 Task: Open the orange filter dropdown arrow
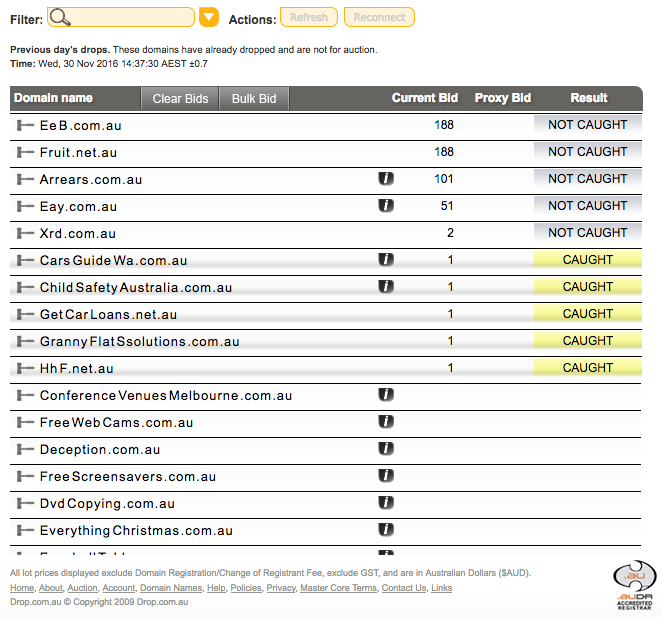pos(209,17)
